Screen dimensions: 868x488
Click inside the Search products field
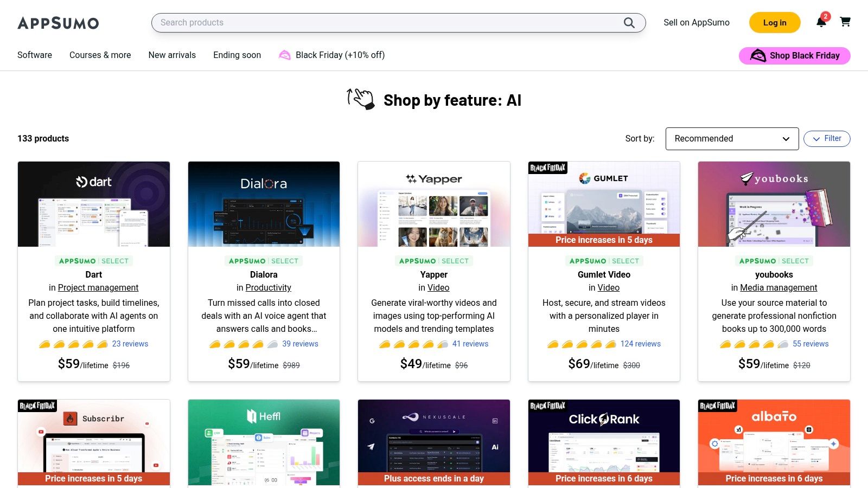(380, 22)
